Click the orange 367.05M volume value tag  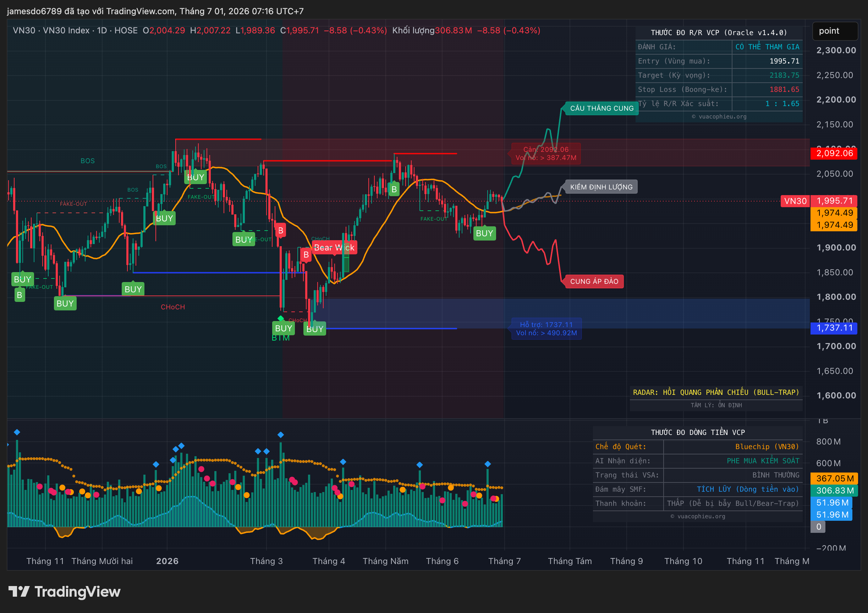tap(834, 479)
